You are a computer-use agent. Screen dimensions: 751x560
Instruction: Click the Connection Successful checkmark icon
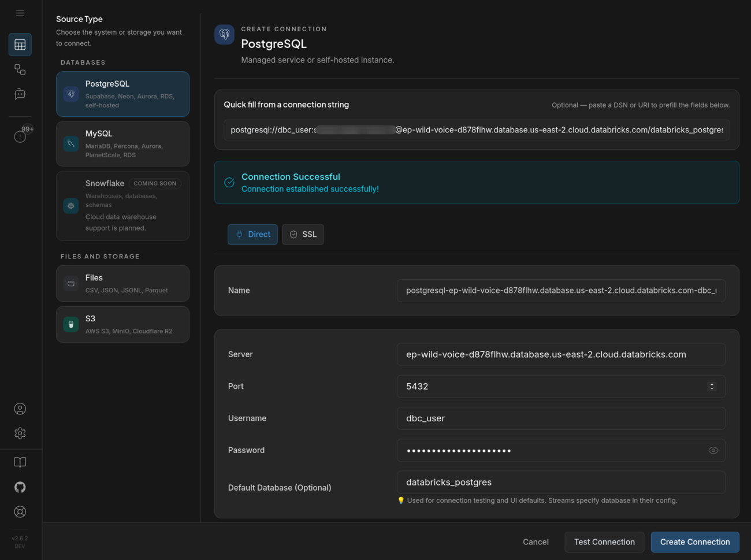point(229,183)
